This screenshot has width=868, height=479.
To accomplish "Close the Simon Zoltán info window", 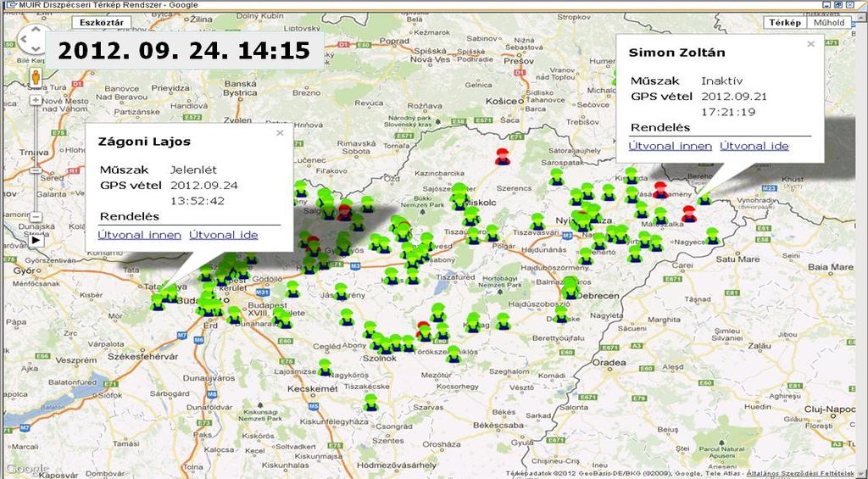I will [811, 44].
